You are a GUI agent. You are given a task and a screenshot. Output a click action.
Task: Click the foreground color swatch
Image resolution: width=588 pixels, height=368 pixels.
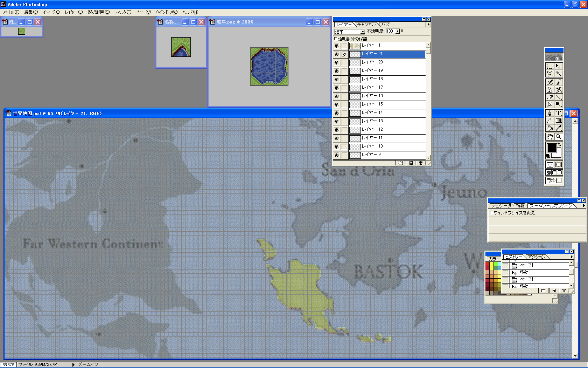(x=552, y=148)
